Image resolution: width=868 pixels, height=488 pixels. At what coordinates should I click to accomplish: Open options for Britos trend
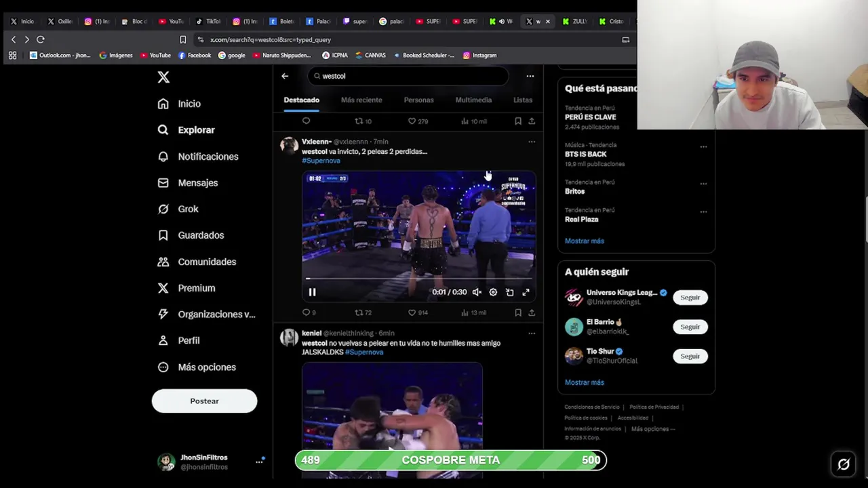(x=703, y=184)
